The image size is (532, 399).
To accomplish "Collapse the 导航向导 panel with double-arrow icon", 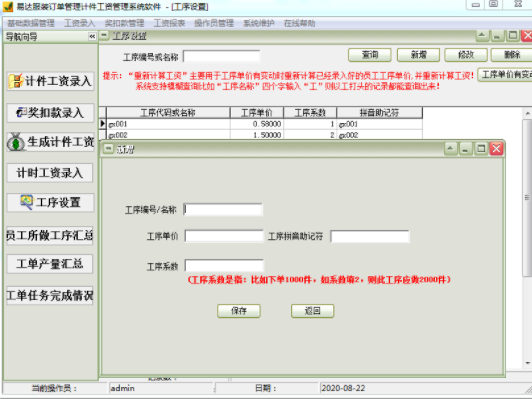I will 92,37.
